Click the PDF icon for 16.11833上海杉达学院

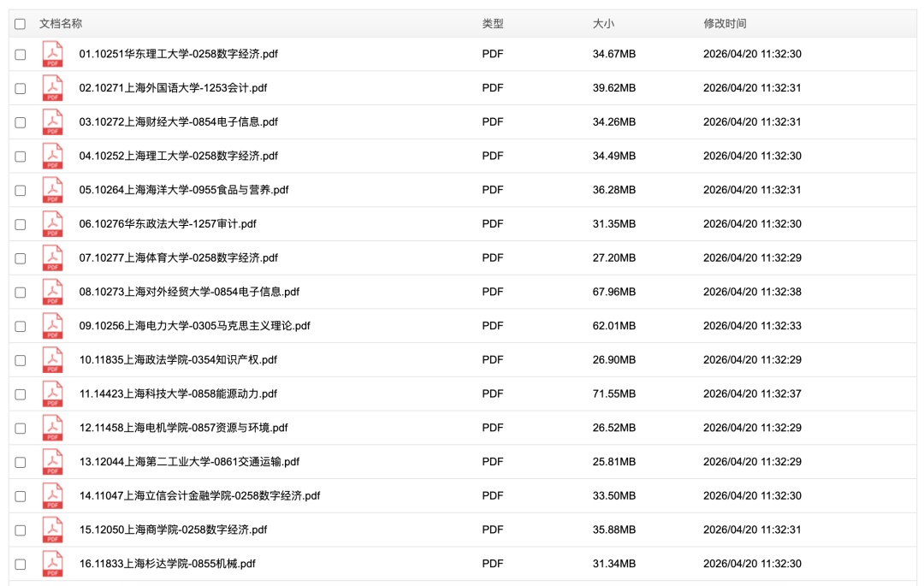(53, 564)
